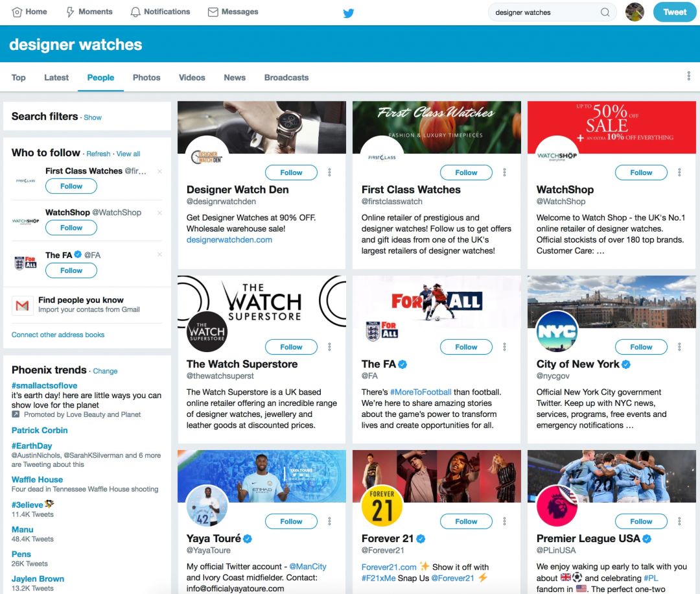The width and height of the screenshot is (700, 594).
Task: Open designerwatchden.com link
Action: (229, 240)
